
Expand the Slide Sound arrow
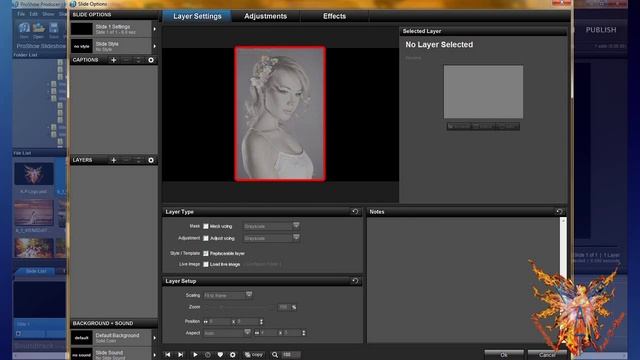[x=154, y=355]
